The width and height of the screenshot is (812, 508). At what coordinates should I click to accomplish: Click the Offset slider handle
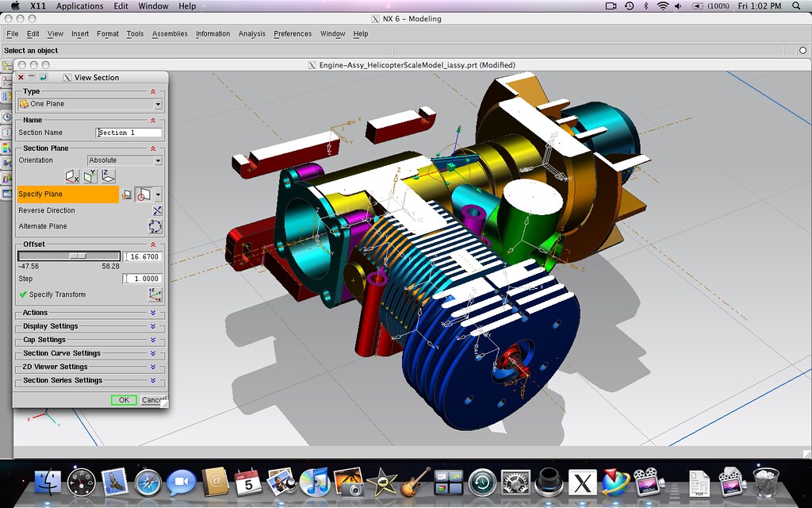78,256
